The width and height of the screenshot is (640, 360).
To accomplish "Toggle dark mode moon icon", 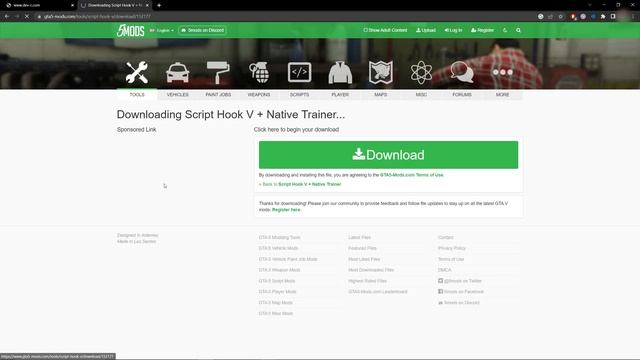I will [x=505, y=30].
